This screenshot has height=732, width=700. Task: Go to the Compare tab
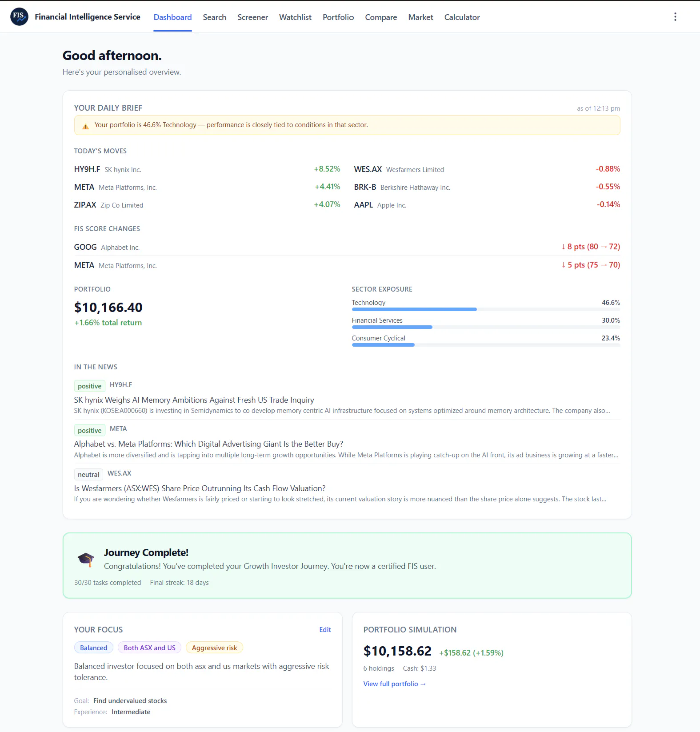[381, 17]
